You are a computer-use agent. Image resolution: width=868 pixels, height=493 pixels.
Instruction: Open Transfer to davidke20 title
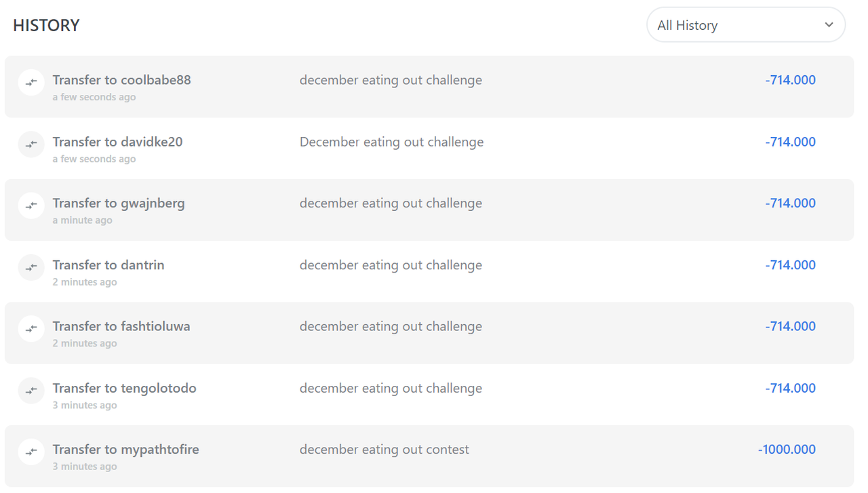[118, 142]
